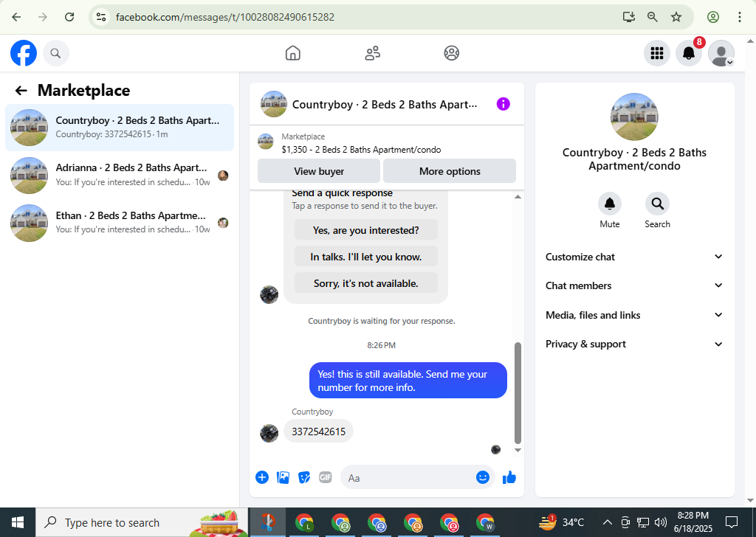Open the Facebook menu grid icon

pyautogui.click(x=656, y=53)
